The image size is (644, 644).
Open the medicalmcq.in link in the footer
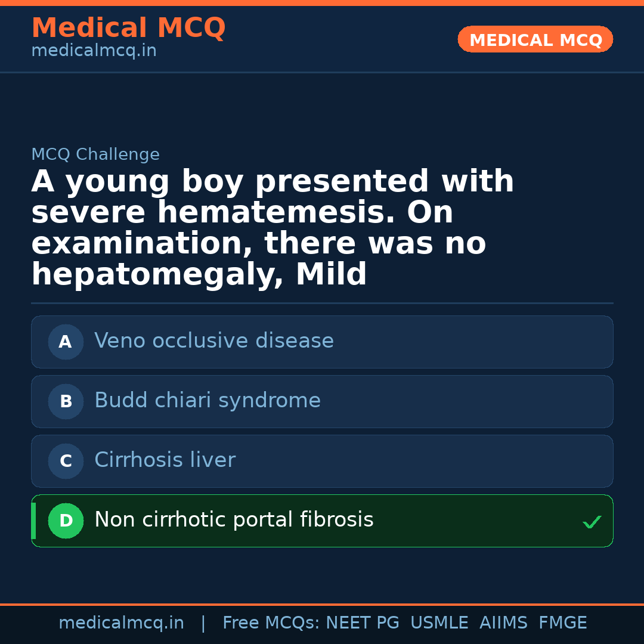[x=121, y=623]
